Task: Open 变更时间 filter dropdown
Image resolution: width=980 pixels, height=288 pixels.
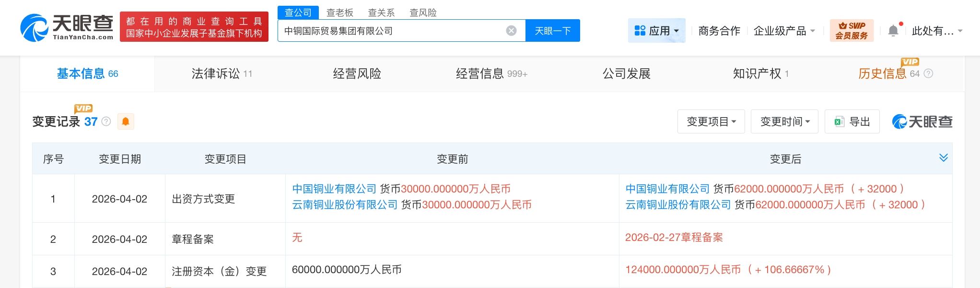Action: (x=784, y=121)
